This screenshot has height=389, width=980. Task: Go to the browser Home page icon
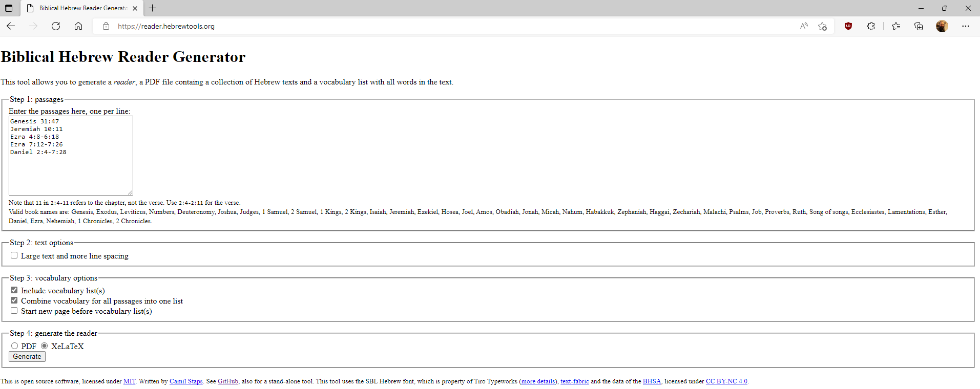[78, 26]
